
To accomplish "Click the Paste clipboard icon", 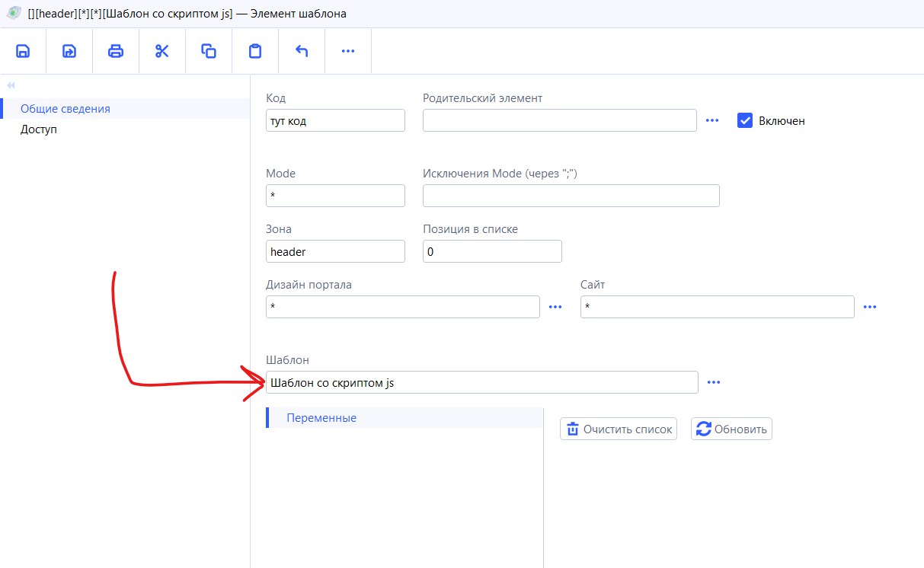I will 255,51.
